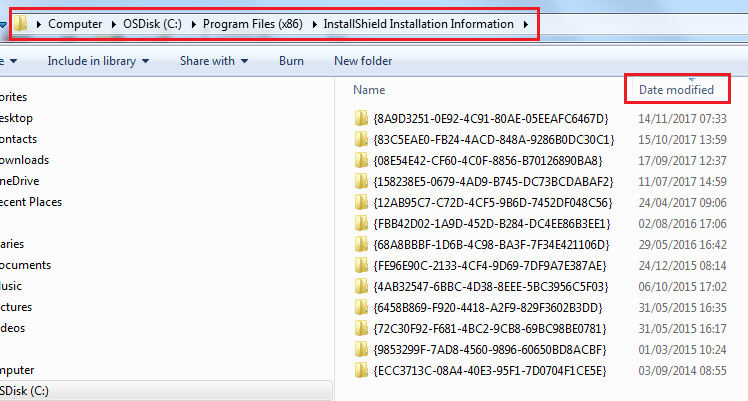Click the Burn toolbar button
Image resolution: width=748 pixels, height=401 pixels.
tap(291, 61)
